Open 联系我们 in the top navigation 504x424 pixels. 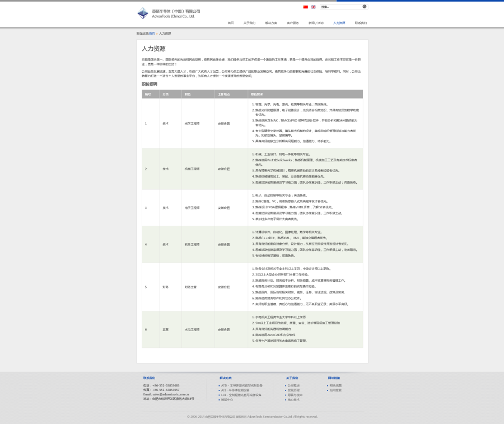(361, 23)
